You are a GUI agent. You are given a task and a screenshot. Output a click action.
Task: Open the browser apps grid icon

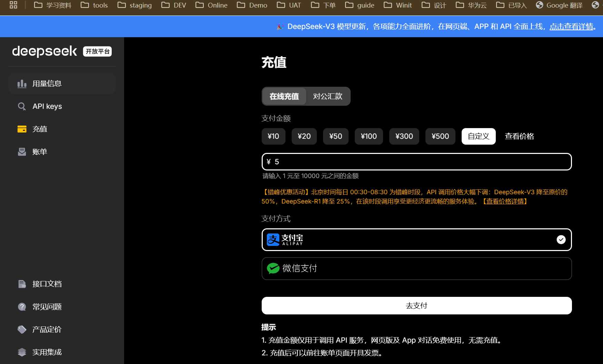click(x=13, y=5)
